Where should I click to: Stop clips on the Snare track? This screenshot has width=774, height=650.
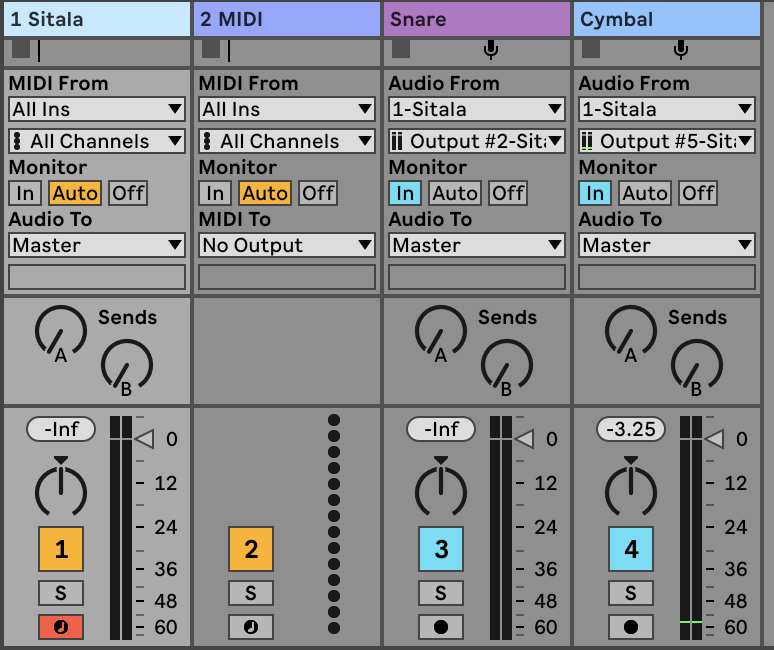[401, 49]
